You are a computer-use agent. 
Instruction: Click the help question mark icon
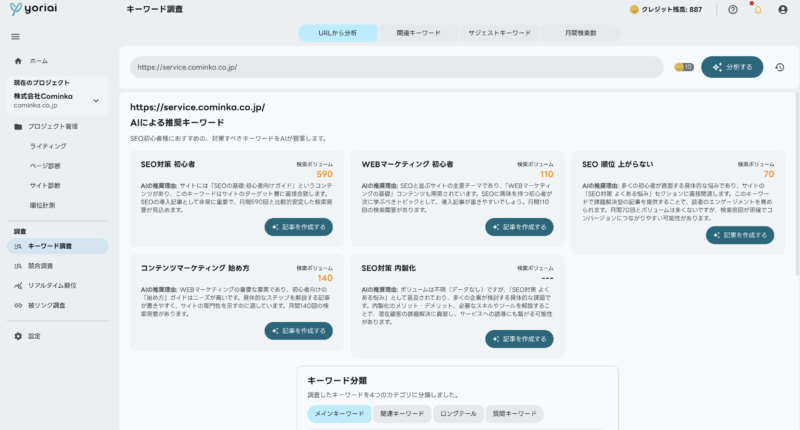pyautogui.click(x=732, y=9)
